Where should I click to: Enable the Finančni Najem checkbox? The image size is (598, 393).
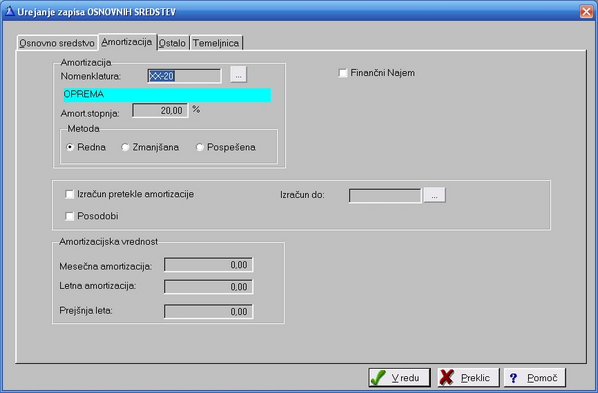tap(343, 72)
